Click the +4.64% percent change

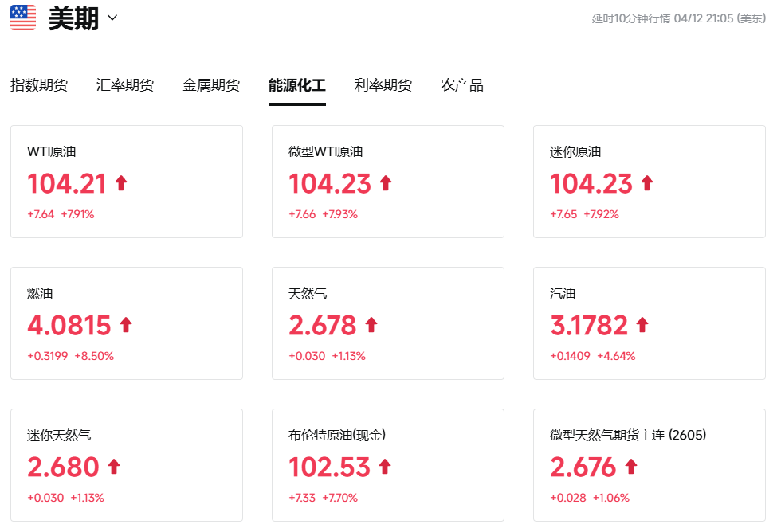617,356
